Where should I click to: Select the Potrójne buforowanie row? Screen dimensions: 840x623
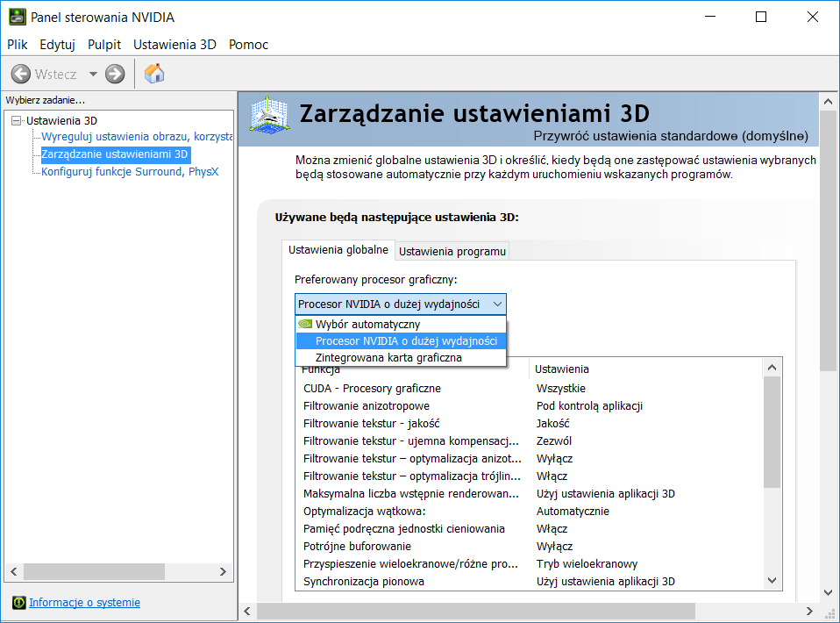530,547
